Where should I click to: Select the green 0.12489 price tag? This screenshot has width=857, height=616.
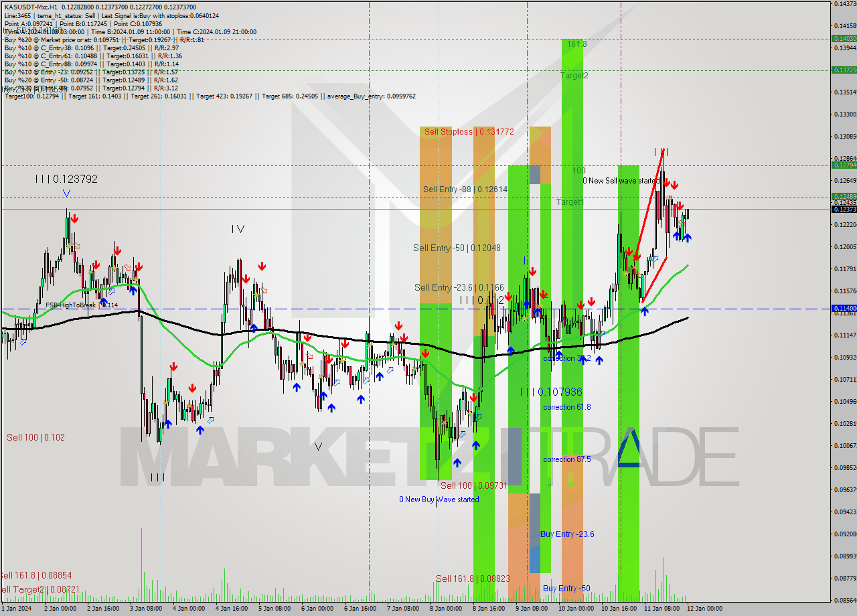click(844, 196)
